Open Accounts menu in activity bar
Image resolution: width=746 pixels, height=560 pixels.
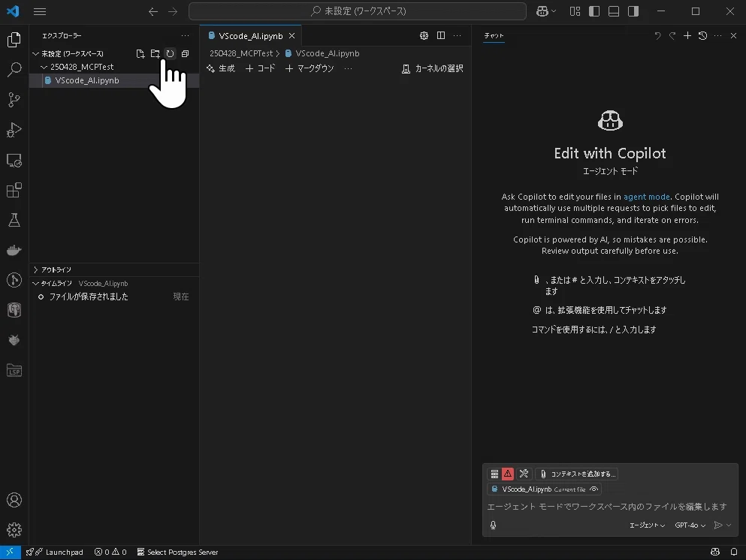point(14,500)
